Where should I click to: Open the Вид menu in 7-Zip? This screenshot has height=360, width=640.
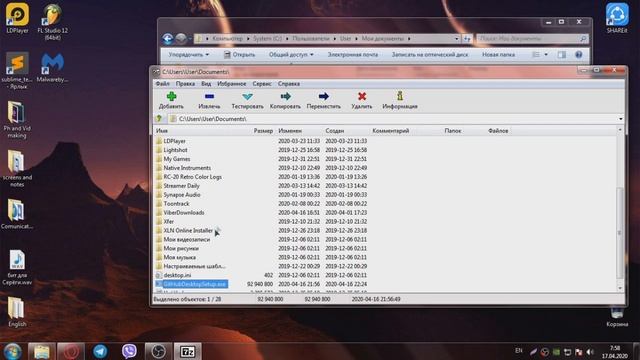(206, 84)
